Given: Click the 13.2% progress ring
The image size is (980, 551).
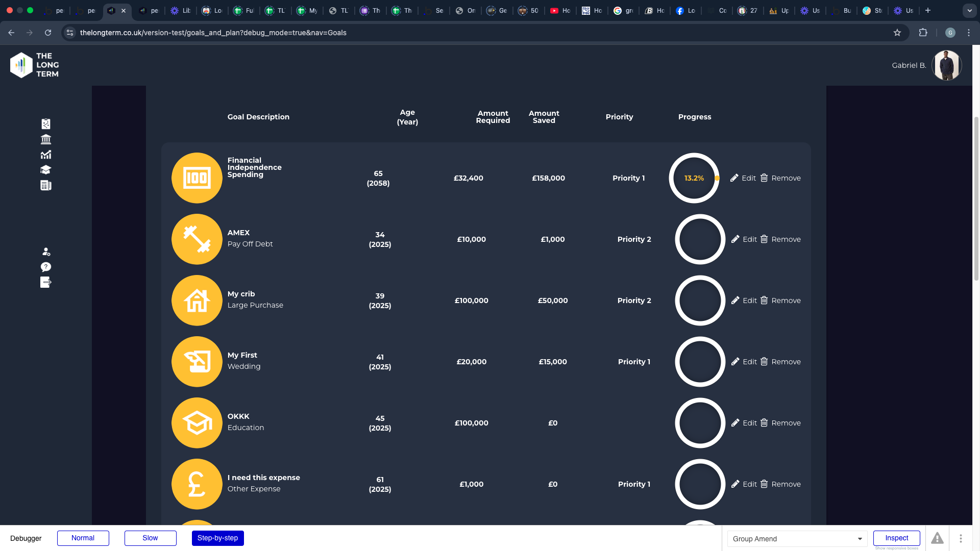Looking at the screenshot, I should pyautogui.click(x=694, y=178).
